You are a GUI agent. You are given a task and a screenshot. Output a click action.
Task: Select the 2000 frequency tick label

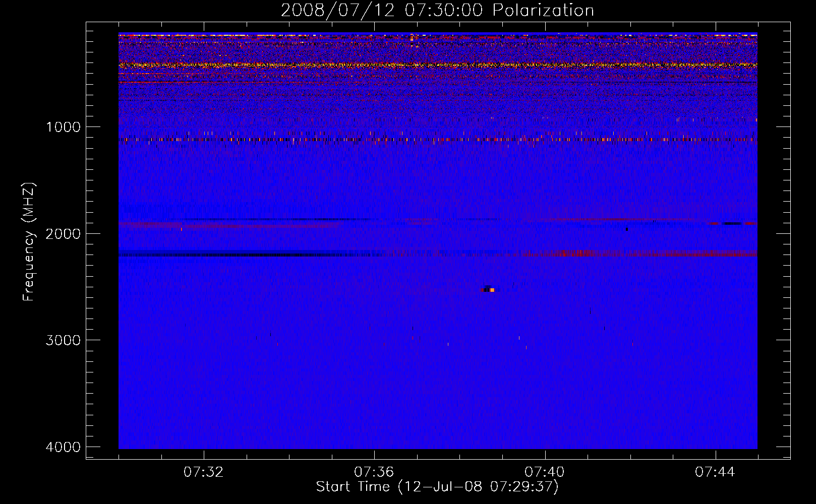coord(64,234)
